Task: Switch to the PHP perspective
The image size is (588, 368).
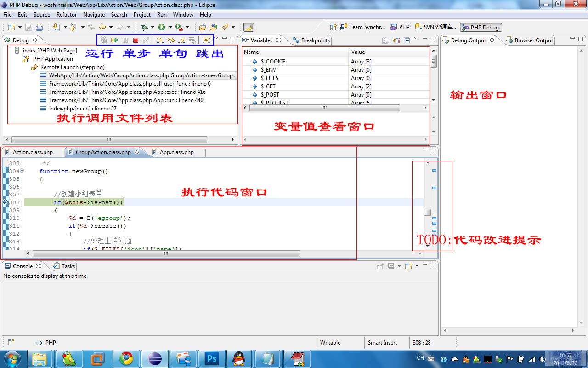Action: (400, 27)
